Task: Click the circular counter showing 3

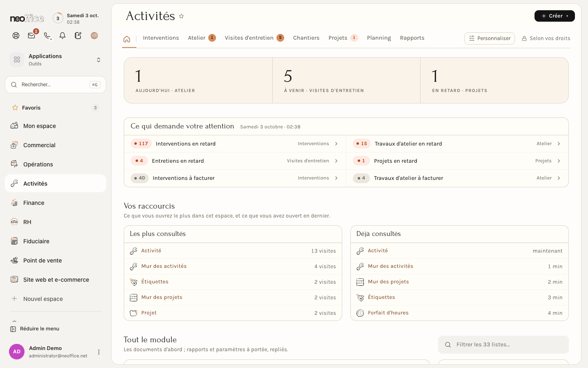Action: click(58, 18)
